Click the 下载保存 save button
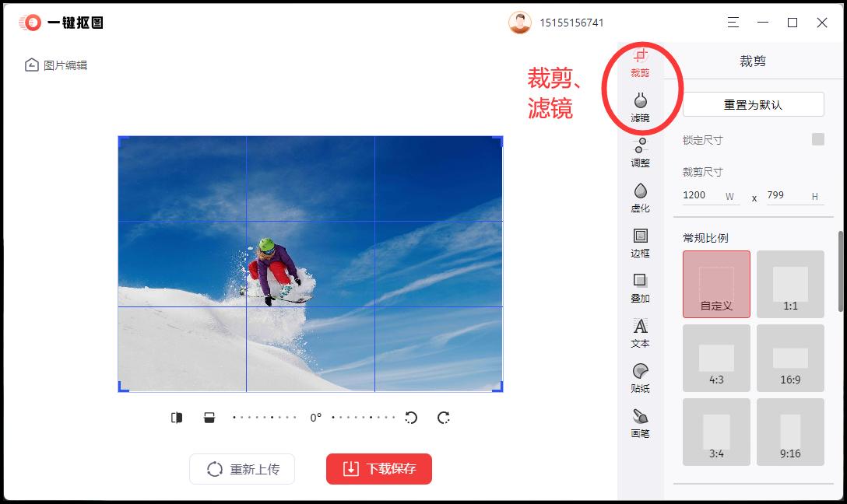 tap(378, 469)
